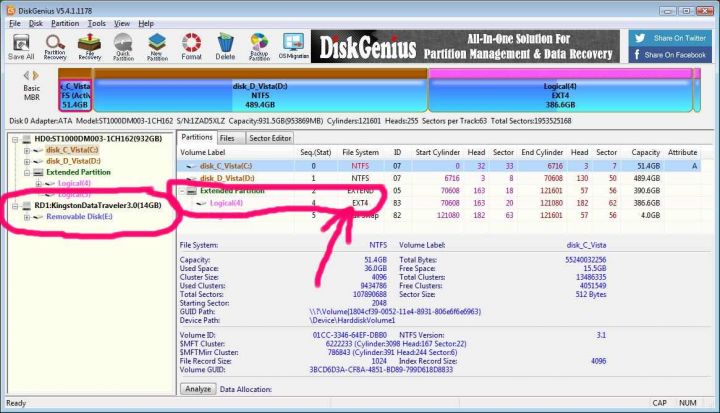This screenshot has height=413, width=720.
Task: Select Logical(4) EXT4 block in the disk map
Action: point(560,95)
